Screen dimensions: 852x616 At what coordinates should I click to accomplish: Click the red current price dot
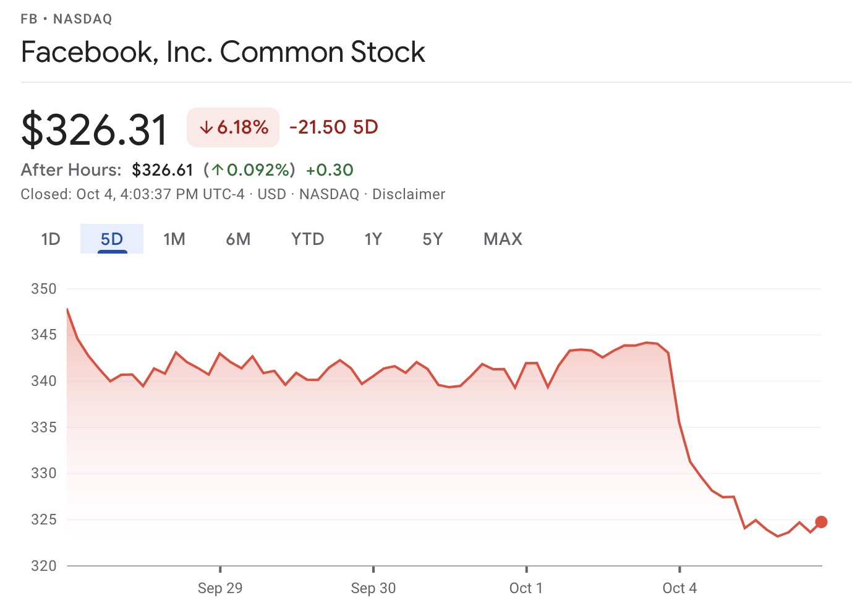coord(821,522)
